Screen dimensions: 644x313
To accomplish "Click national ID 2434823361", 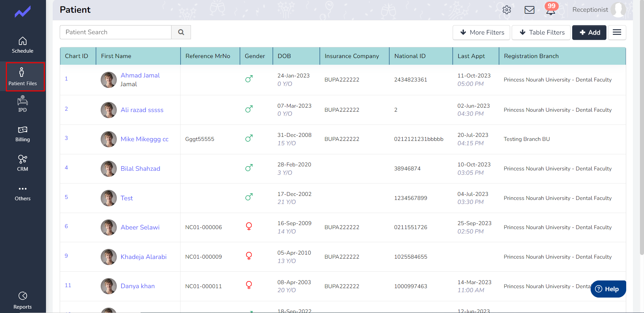I will [x=410, y=80].
